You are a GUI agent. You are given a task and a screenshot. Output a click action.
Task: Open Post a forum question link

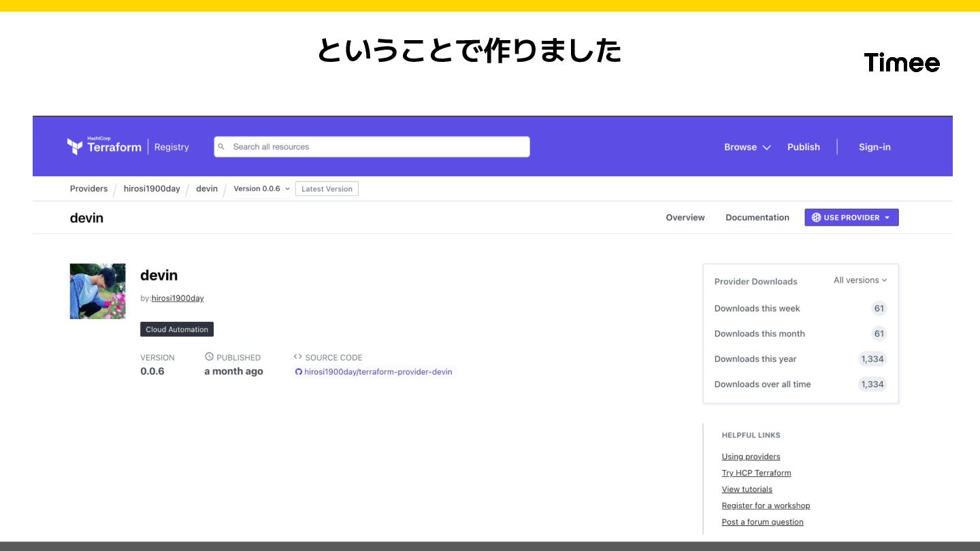[x=762, y=522]
